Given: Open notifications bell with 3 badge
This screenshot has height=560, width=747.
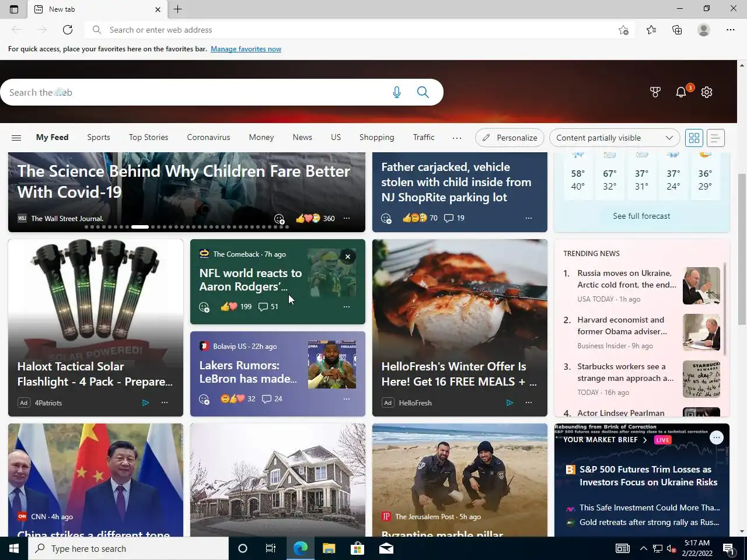Looking at the screenshot, I should click(681, 92).
